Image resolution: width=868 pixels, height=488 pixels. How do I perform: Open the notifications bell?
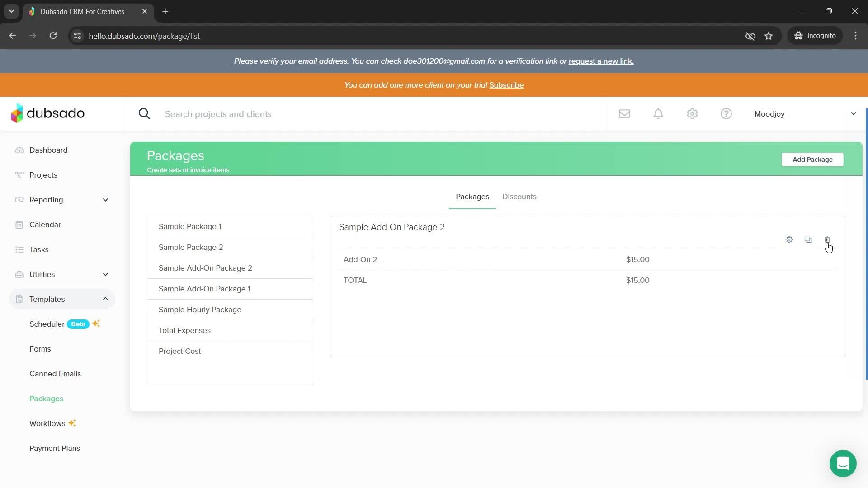tap(658, 114)
